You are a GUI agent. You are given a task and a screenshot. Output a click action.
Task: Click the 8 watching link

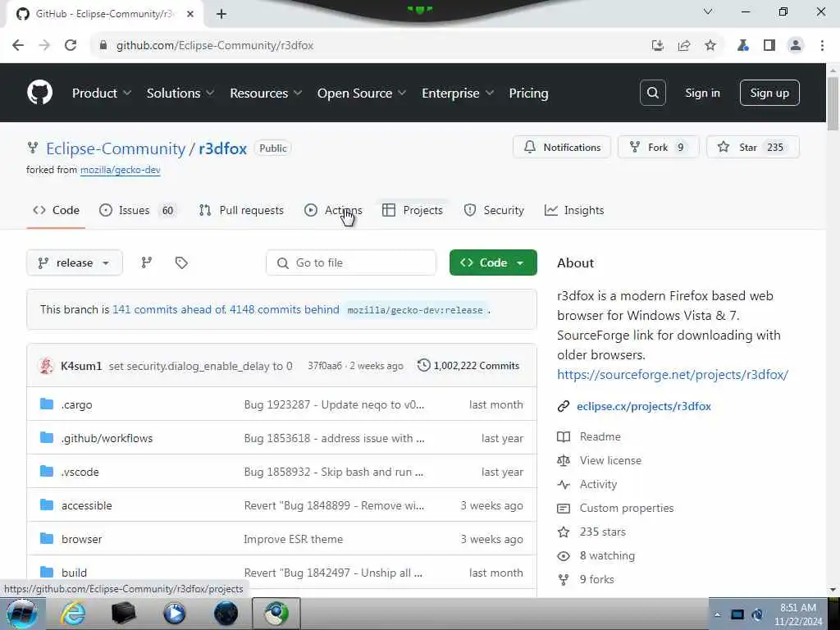(607, 555)
